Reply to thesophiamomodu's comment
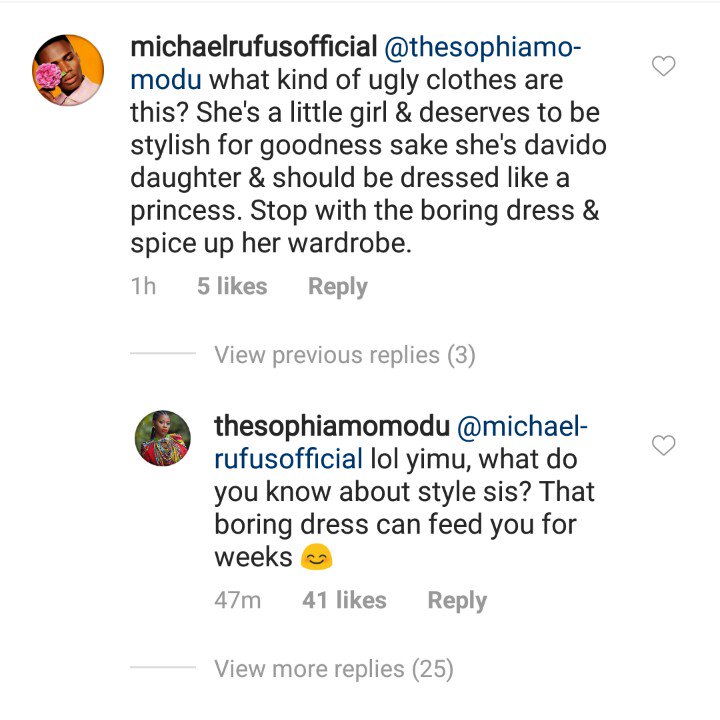Screen dimensions: 720x720 [457, 601]
